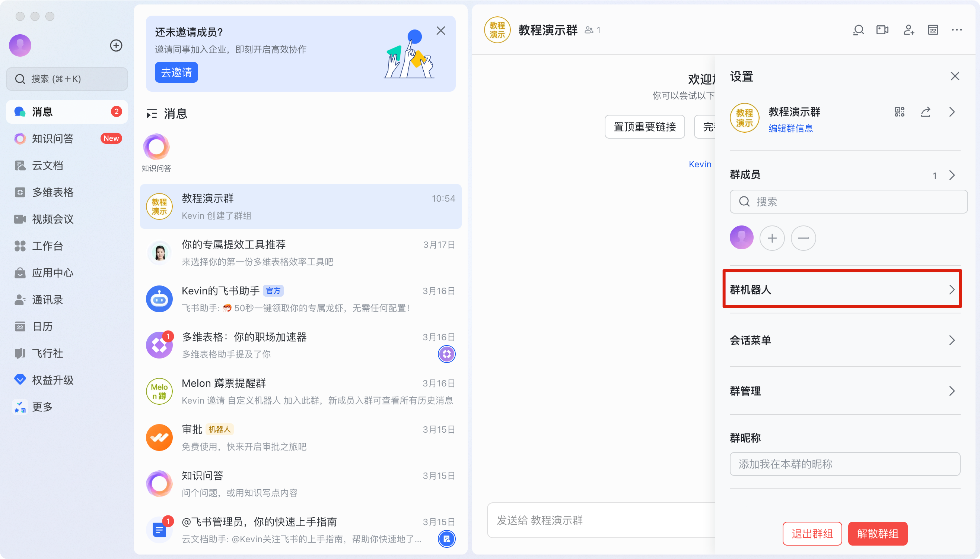
Task: Open the user profile avatar in the sidebar
Action: (20, 45)
